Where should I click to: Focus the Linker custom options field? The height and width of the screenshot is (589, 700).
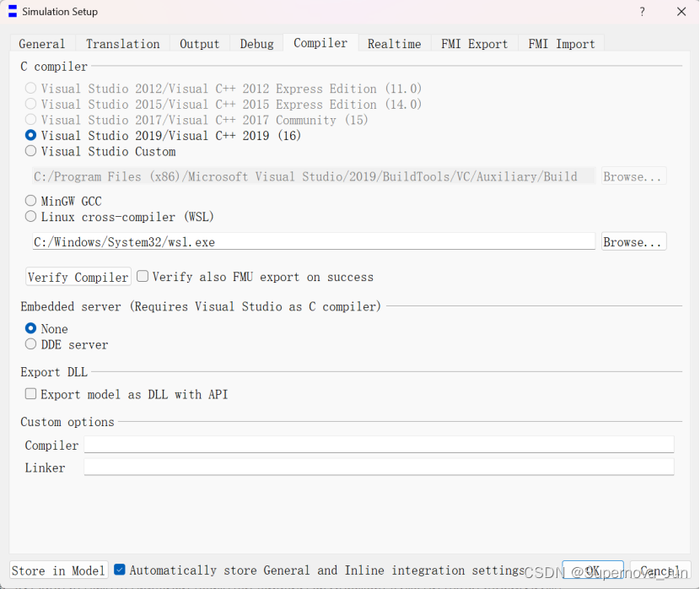pos(379,467)
